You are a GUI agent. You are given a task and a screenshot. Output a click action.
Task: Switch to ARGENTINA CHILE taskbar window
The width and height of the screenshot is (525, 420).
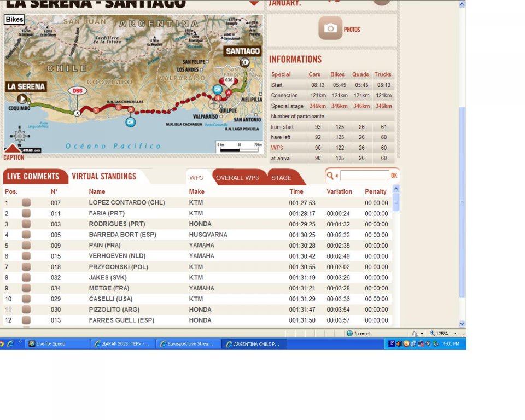click(x=254, y=343)
